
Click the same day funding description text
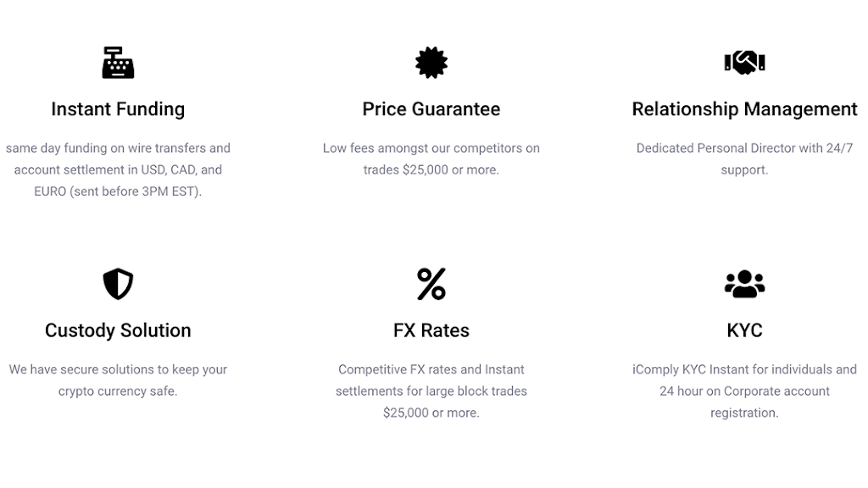[x=118, y=158]
